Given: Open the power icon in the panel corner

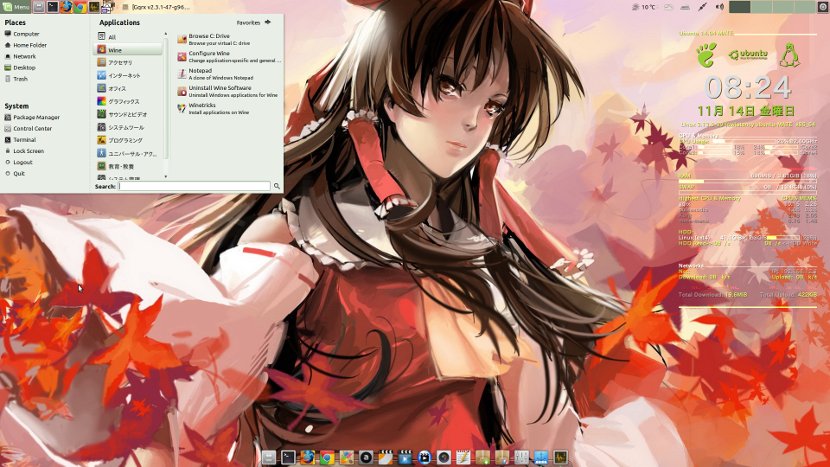Looking at the screenshot, I should tap(823, 7).
